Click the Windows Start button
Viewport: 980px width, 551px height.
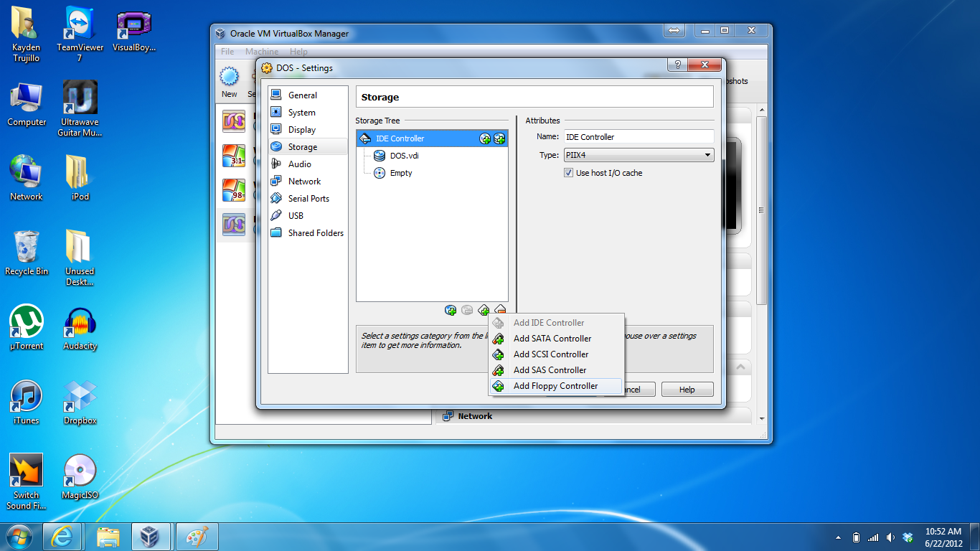pos(19,537)
